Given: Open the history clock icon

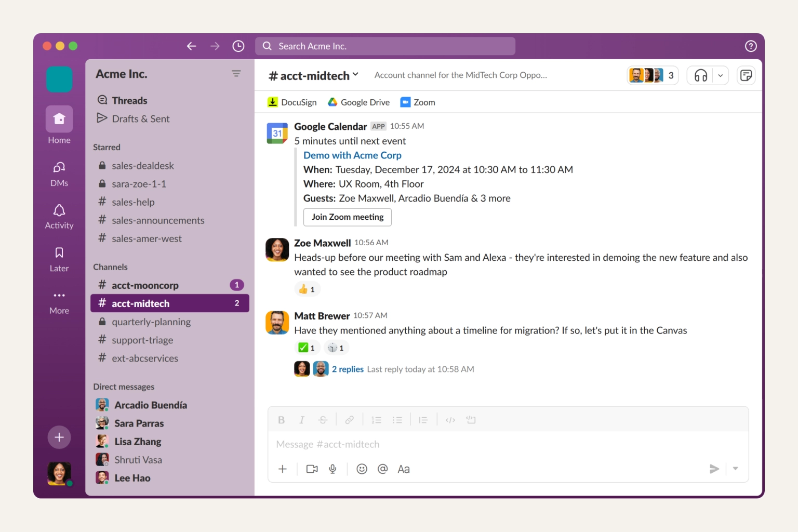Looking at the screenshot, I should [x=238, y=46].
